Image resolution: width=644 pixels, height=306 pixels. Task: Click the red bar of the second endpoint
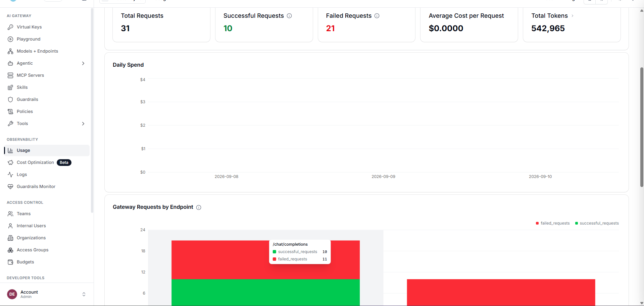tap(501, 292)
